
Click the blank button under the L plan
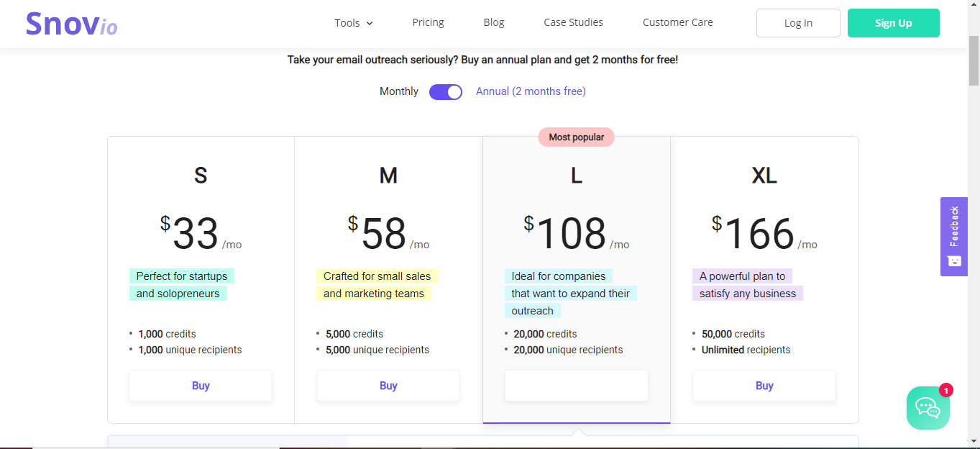point(577,386)
